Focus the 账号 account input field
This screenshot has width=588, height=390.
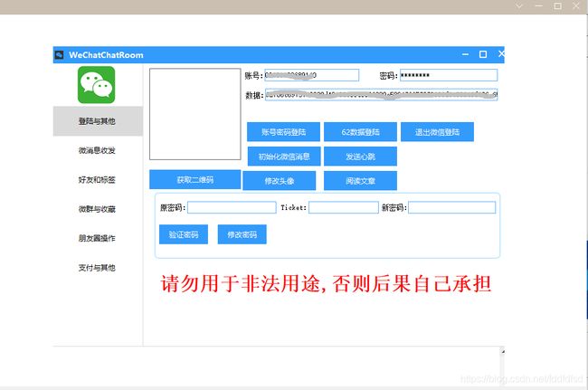click(311, 75)
